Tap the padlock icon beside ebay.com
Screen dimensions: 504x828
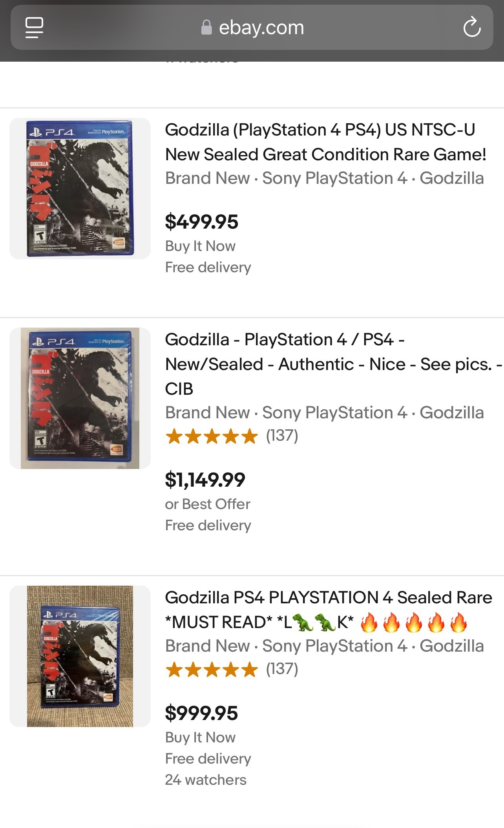(206, 27)
